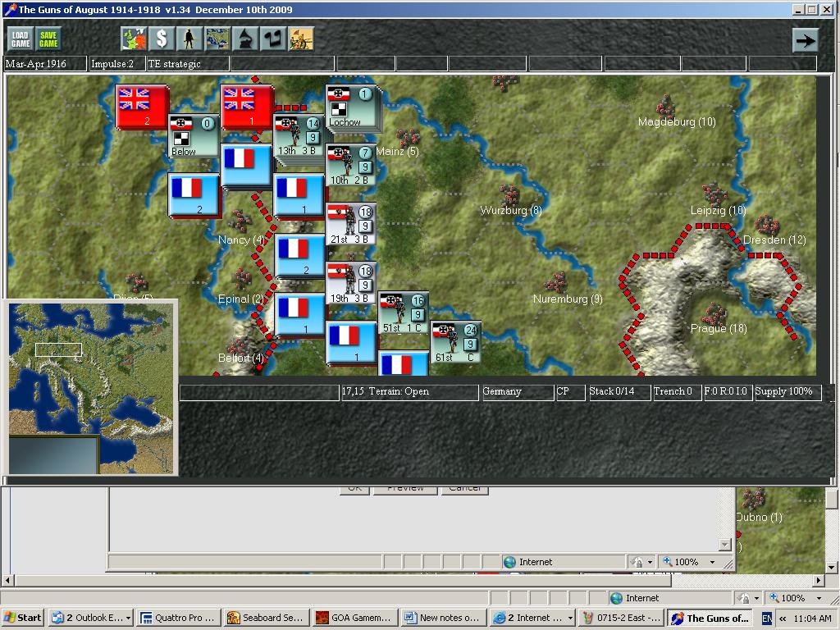Click the Stack 0/14 status field
Image resolution: width=840 pixels, height=630 pixels.
[x=619, y=392]
